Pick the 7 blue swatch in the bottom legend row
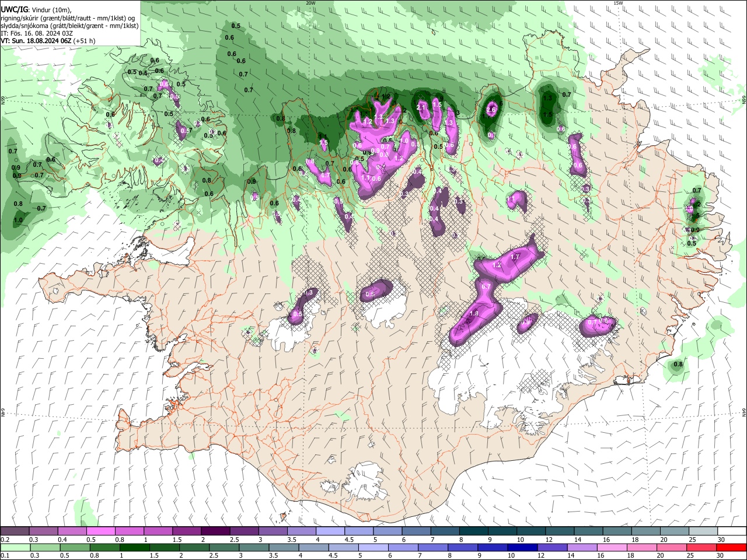The height and width of the screenshot is (560, 747). (x=433, y=547)
